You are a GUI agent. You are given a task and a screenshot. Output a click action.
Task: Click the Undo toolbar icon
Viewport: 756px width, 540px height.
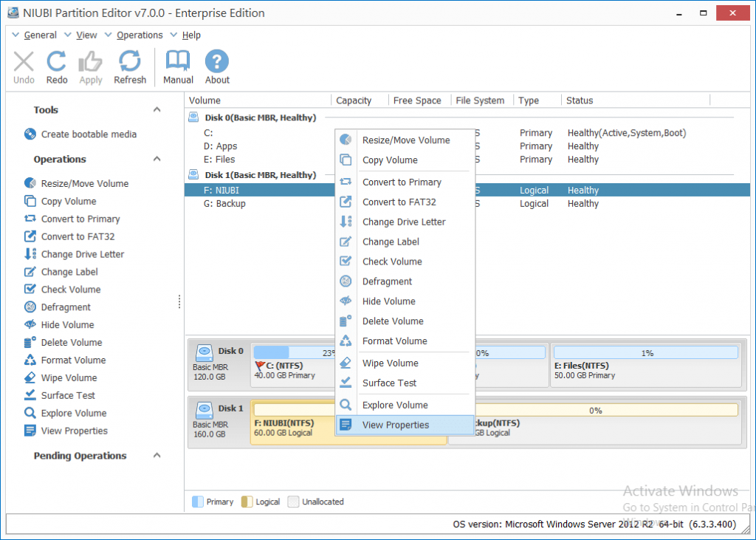23,66
